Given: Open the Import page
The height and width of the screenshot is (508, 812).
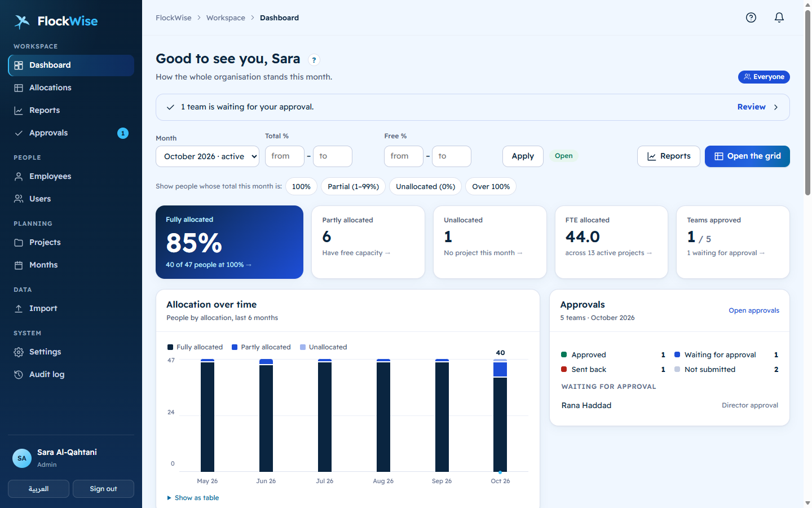Looking at the screenshot, I should click(x=71, y=309).
